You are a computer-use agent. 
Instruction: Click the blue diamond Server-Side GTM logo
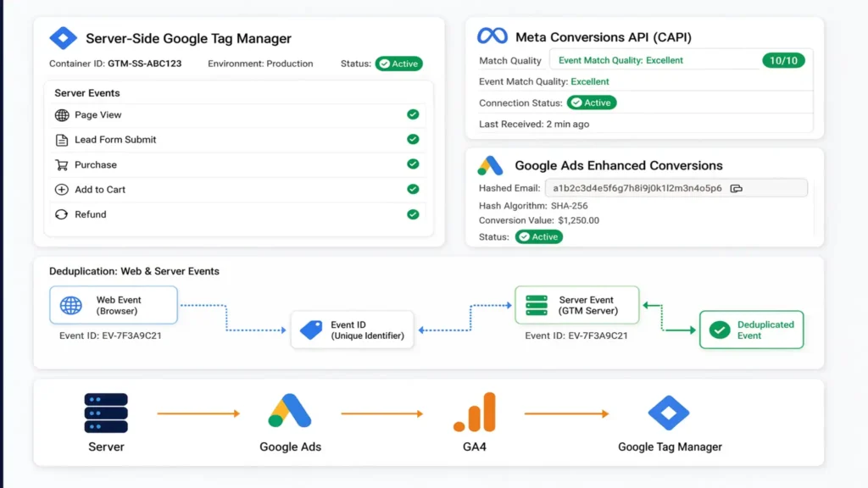coord(63,38)
